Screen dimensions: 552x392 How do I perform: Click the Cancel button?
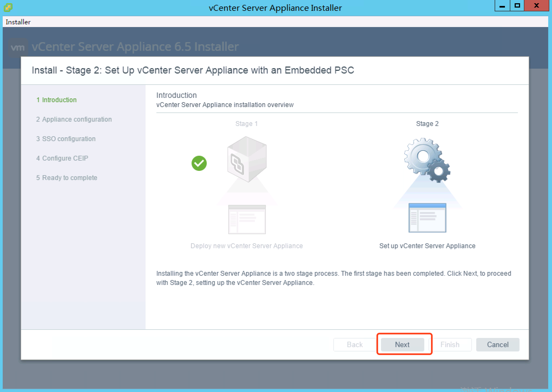(x=498, y=344)
